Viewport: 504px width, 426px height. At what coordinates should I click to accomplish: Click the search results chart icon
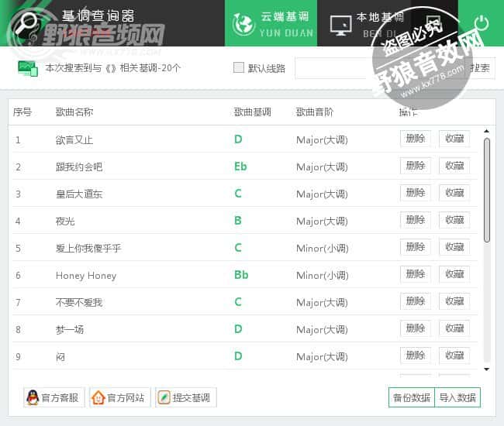(28, 68)
